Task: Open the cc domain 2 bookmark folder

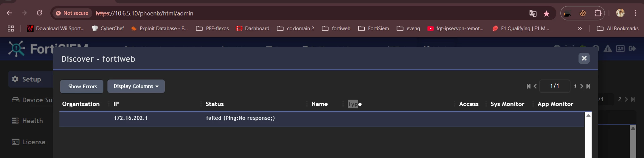Action: (295, 29)
